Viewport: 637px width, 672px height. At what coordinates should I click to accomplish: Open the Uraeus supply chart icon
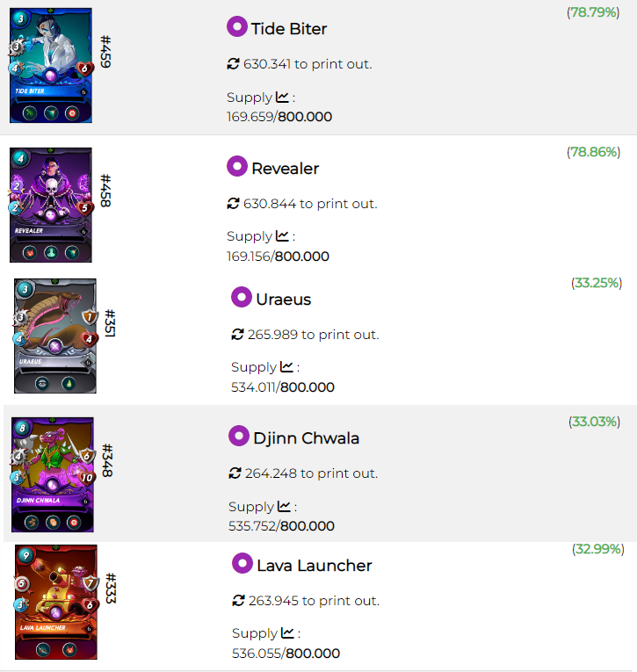tap(286, 367)
